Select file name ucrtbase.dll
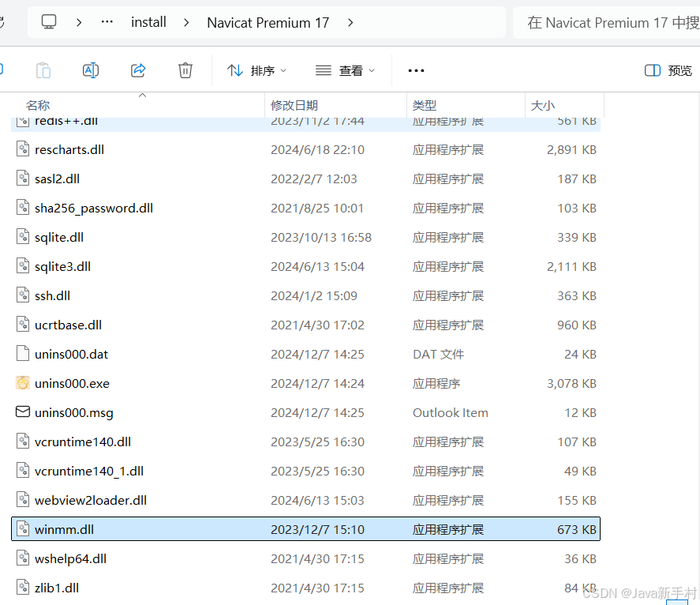The height and width of the screenshot is (605, 700). pos(69,325)
